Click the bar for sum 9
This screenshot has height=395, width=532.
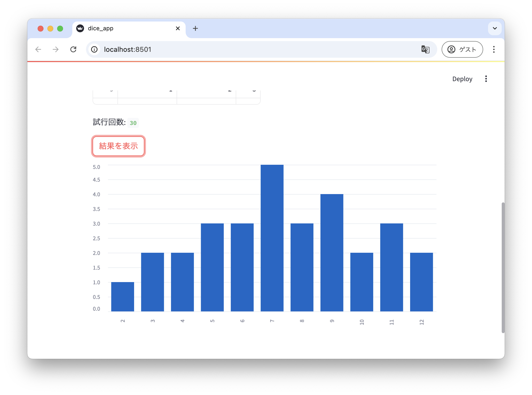(x=332, y=253)
